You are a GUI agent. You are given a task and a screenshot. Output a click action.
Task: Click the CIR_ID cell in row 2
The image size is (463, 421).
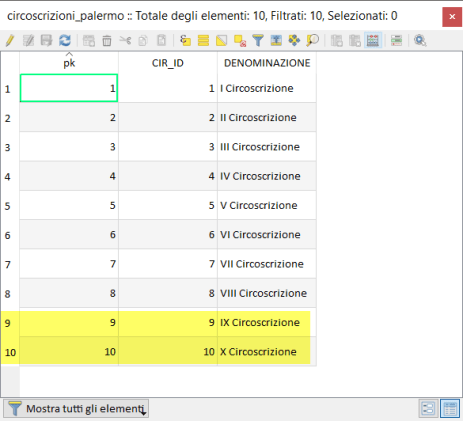pos(168,117)
